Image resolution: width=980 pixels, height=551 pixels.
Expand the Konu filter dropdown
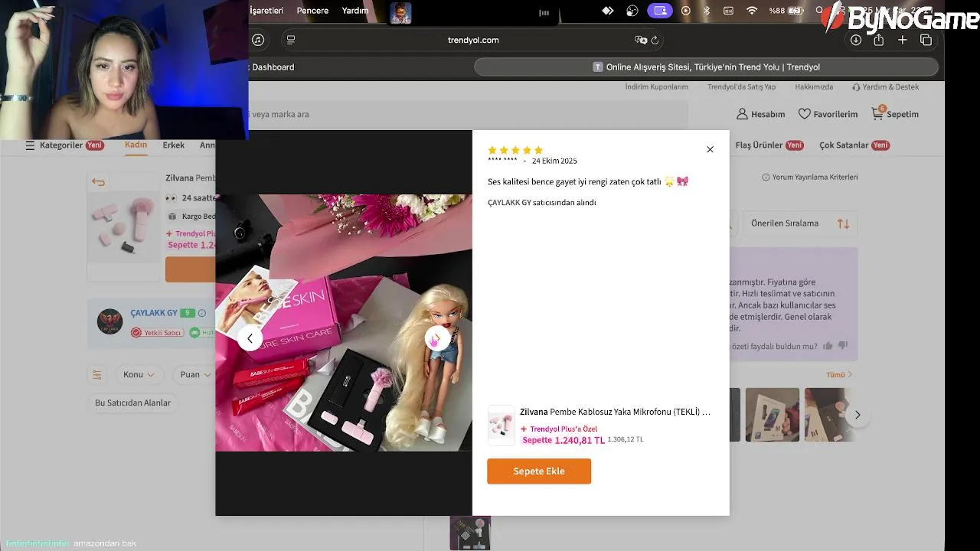139,375
